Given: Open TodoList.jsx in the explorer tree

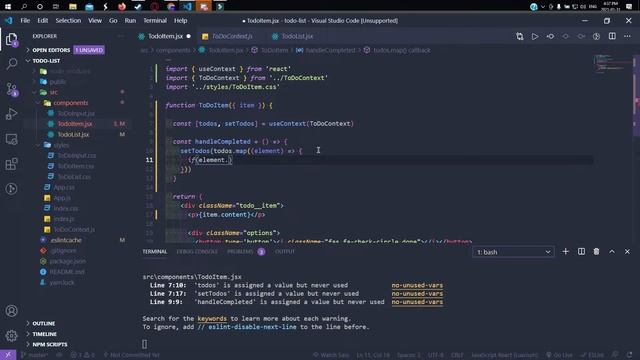Looking at the screenshot, I should 73,134.
